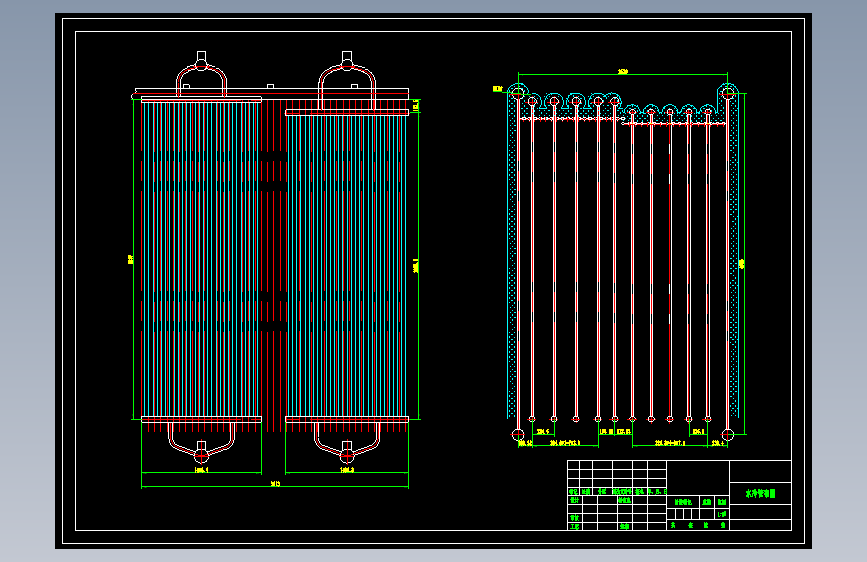Pick the bottom drain circle of right tube bank

[347, 456]
